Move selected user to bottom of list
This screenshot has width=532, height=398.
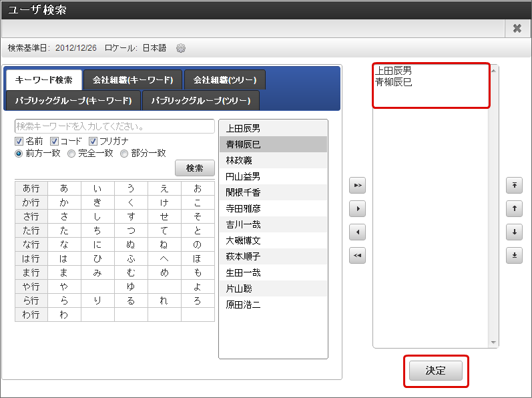click(x=515, y=256)
